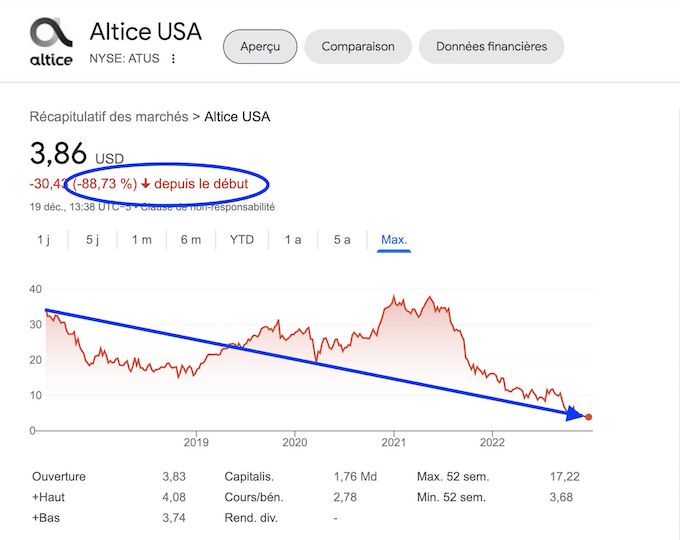Click the red down arrow indicator
680x540 pixels.
click(x=146, y=183)
